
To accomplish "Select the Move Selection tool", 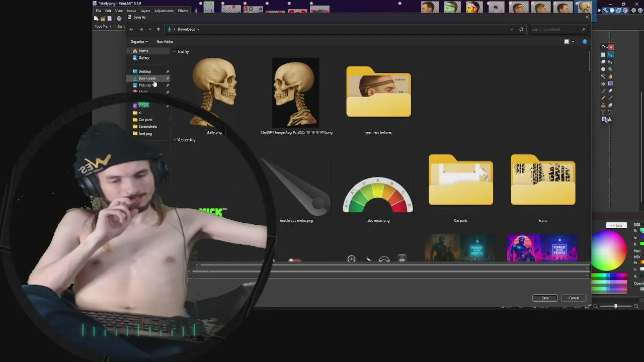I will 610,62.
